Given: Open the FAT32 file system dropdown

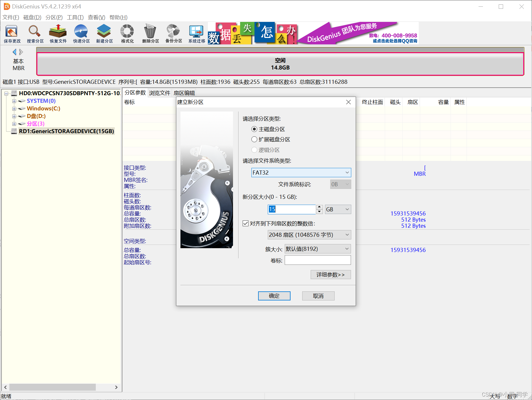Looking at the screenshot, I should (x=301, y=173).
